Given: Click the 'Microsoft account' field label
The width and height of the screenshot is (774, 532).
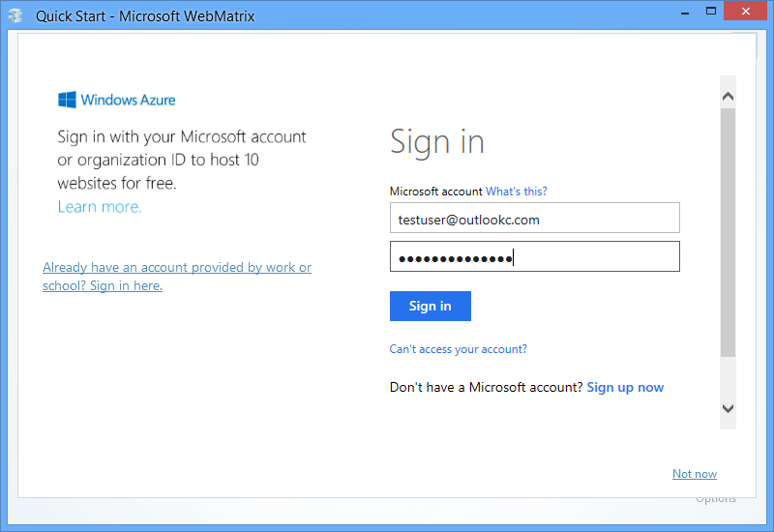Looking at the screenshot, I should (436, 192).
